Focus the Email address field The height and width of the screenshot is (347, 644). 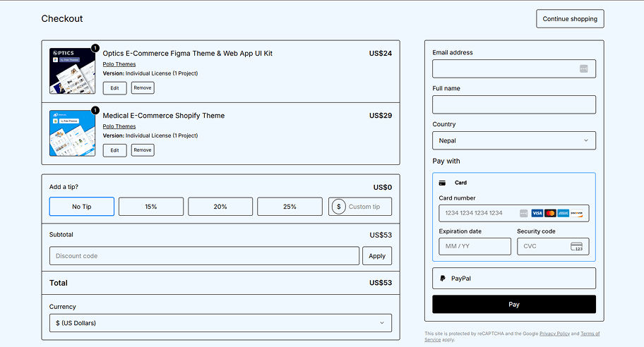pos(514,69)
